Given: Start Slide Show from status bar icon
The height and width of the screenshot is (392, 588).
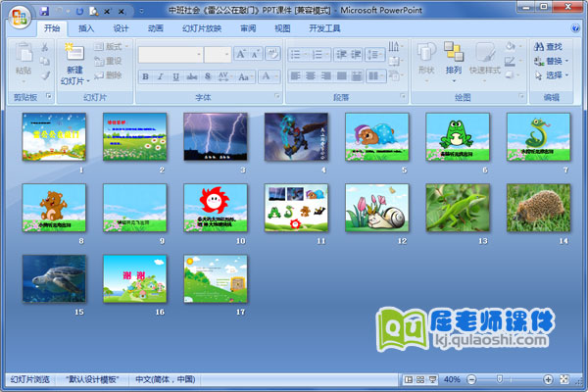Looking at the screenshot, I should [x=432, y=380].
